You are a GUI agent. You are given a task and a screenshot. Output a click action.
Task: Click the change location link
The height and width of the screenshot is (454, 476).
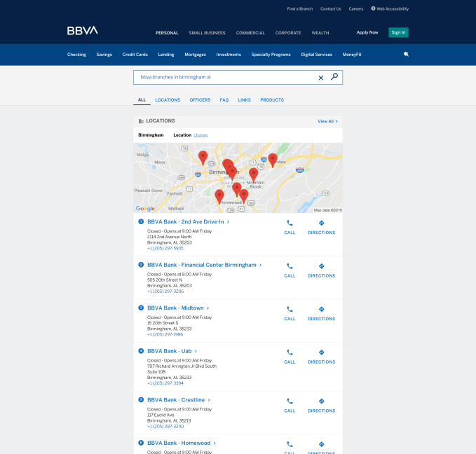[x=200, y=135]
